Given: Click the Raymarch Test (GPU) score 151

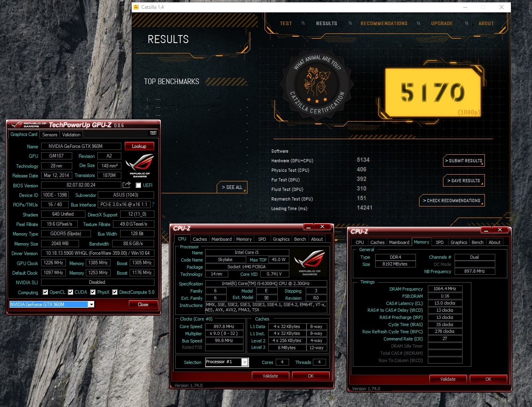Looking at the screenshot, I should tap(362, 198).
